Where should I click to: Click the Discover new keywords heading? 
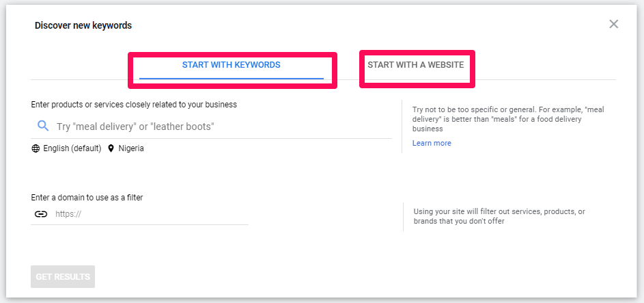click(83, 26)
